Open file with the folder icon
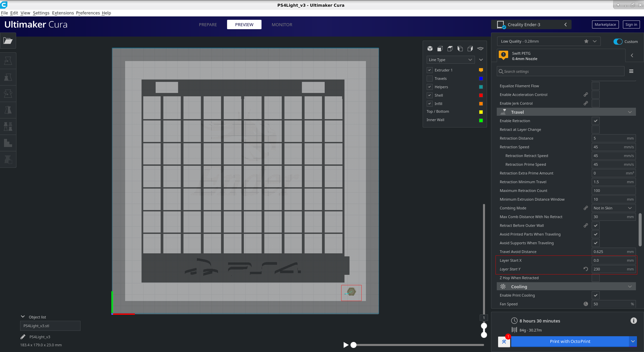The height and width of the screenshot is (352, 644). click(8, 41)
